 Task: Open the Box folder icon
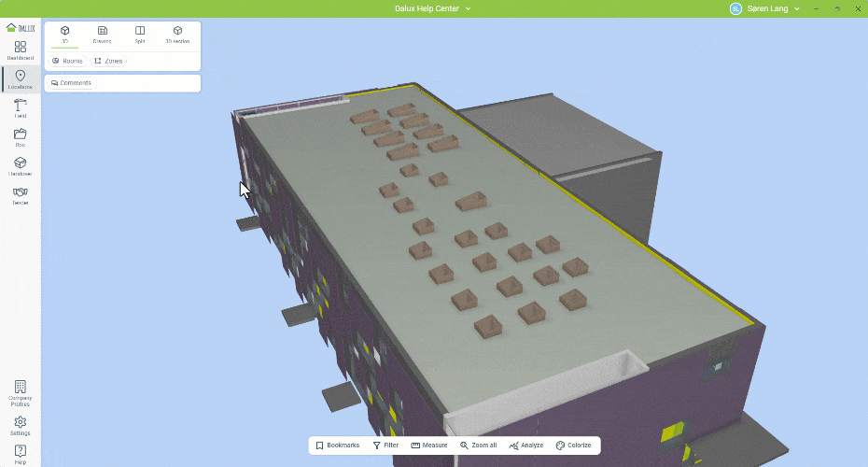(20, 137)
